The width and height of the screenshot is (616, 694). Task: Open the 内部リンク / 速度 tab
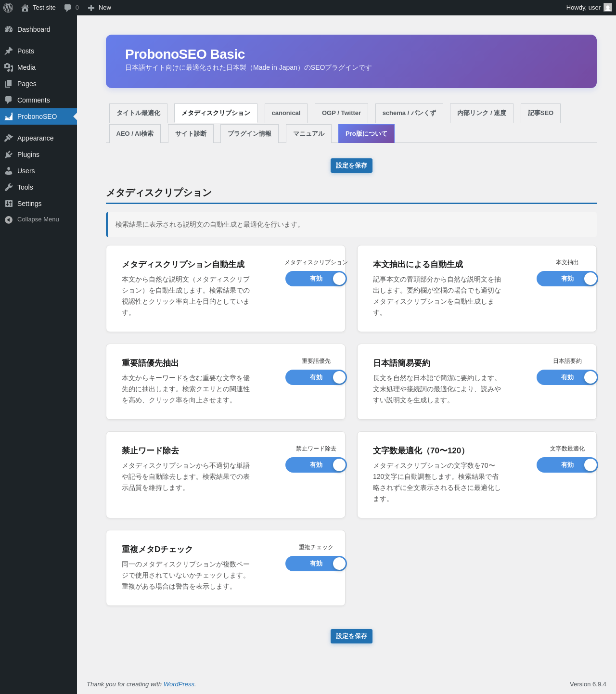(482, 113)
